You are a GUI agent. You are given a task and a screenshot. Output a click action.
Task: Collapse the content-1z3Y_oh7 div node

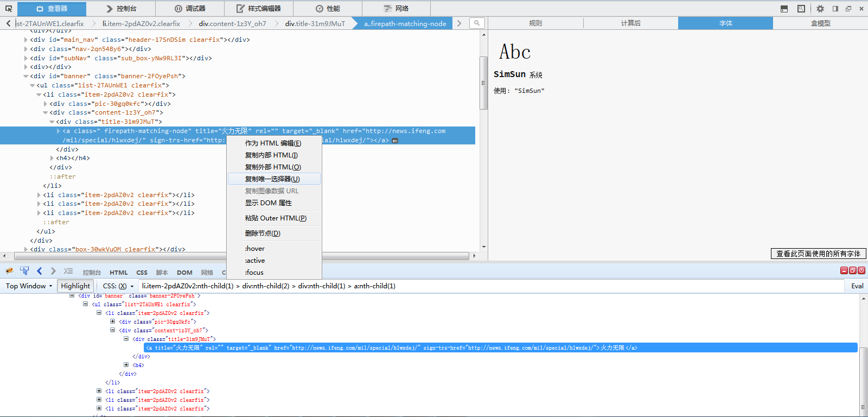pos(45,113)
